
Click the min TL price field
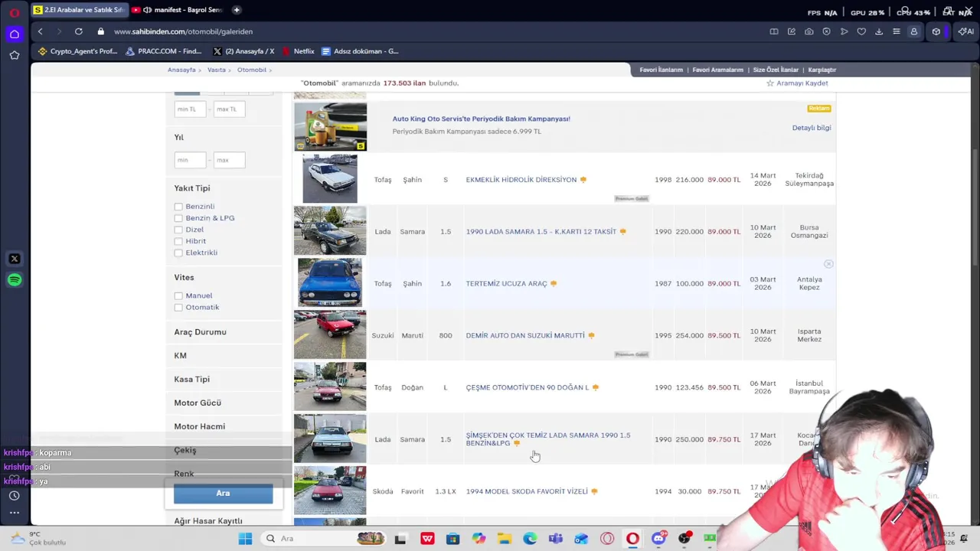(x=190, y=109)
